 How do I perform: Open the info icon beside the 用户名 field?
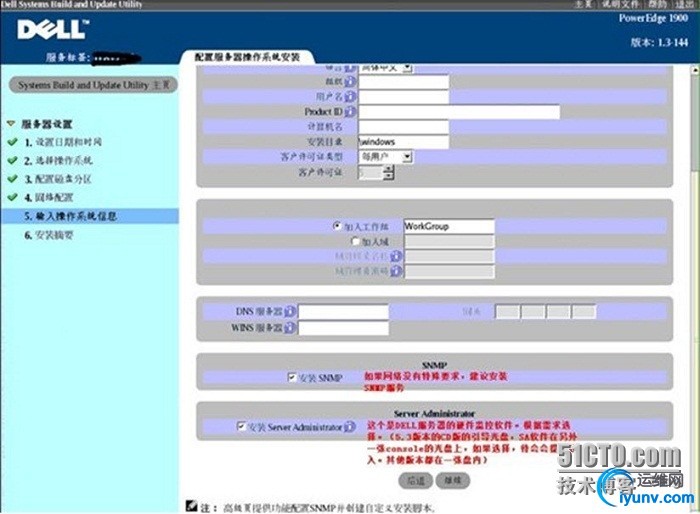pyautogui.click(x=350, y=96)
